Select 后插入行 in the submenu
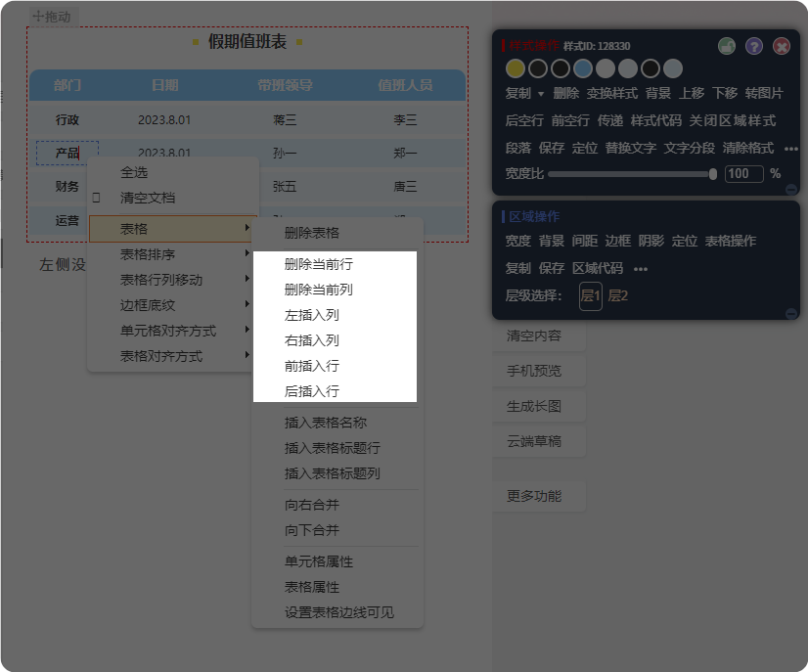Image resolution: width=808 pixels, height=672 pixels. (312, 391)
